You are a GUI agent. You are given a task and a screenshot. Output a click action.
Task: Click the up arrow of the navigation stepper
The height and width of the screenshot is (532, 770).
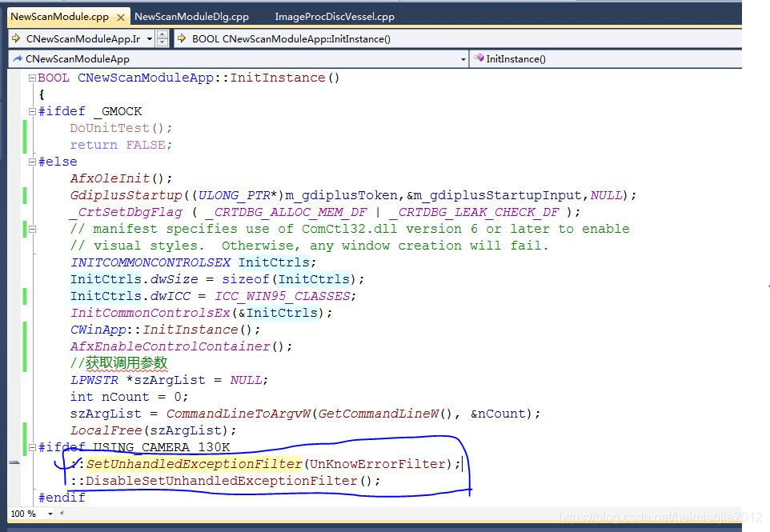162,34
